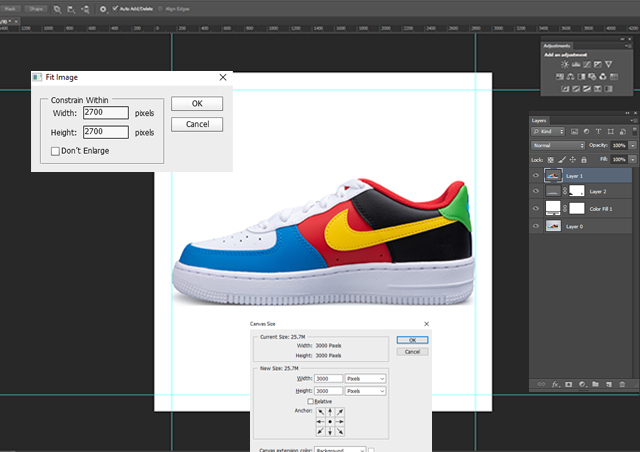The width and height of the screenshot is (640, 452).
Task: Add a layer mask from panel bottom
Action: [569, 384]
